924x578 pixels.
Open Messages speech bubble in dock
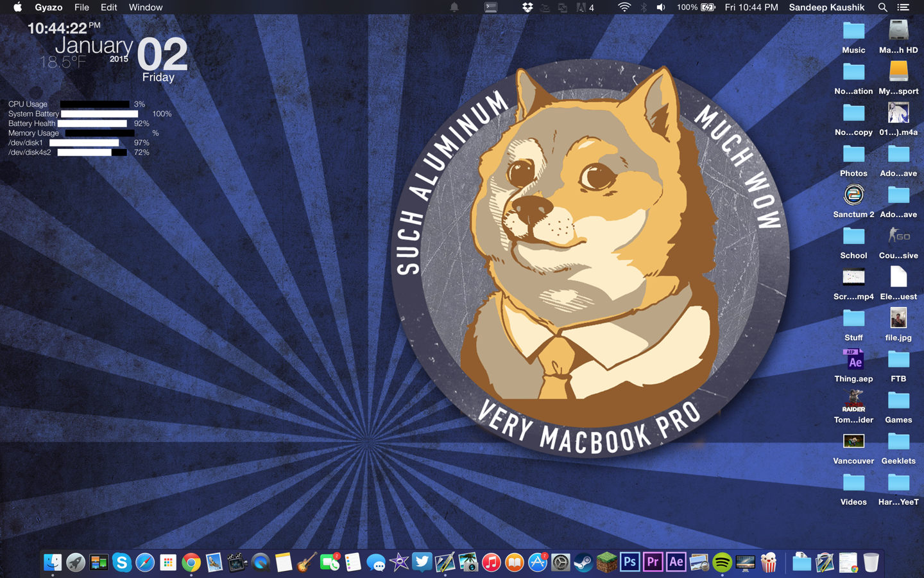tap(376, 563)
